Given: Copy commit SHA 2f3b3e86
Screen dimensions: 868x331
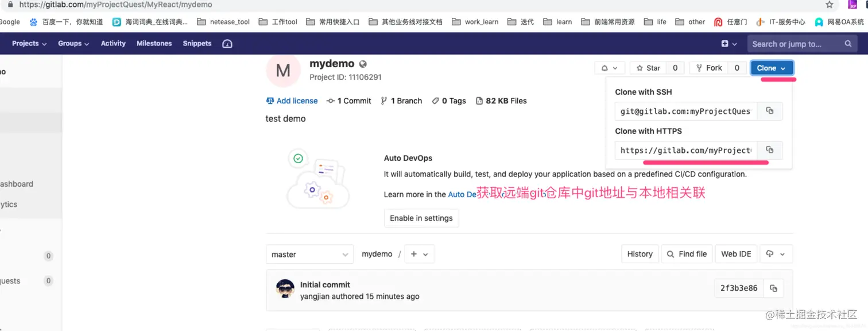Looking at the screenshot, I should tap(773, 288).
